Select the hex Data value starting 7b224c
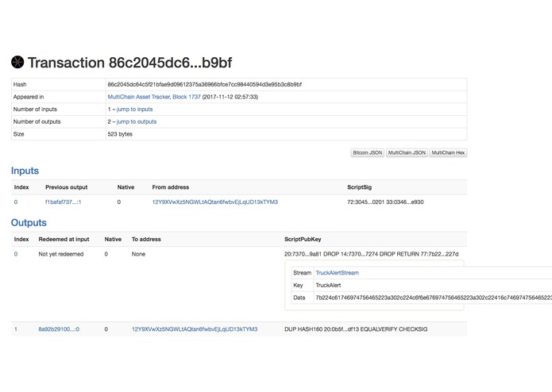The image size is (552, 392). (434, 298)
